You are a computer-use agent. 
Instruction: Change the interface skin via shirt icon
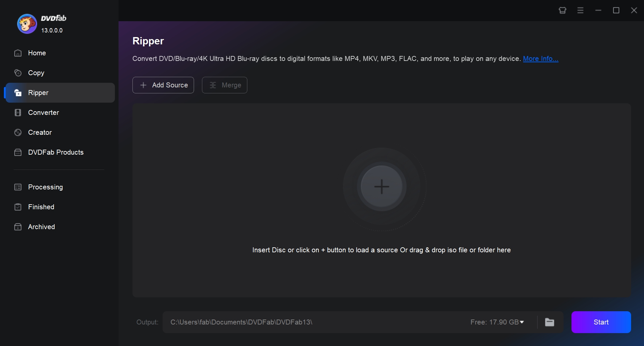click(562, 10)
